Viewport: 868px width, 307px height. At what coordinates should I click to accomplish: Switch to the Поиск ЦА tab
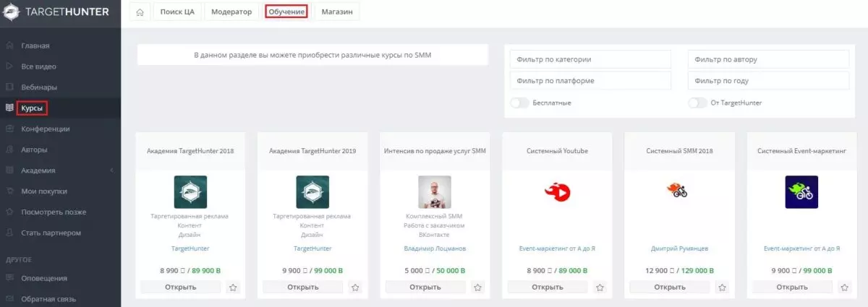(176, 12)
